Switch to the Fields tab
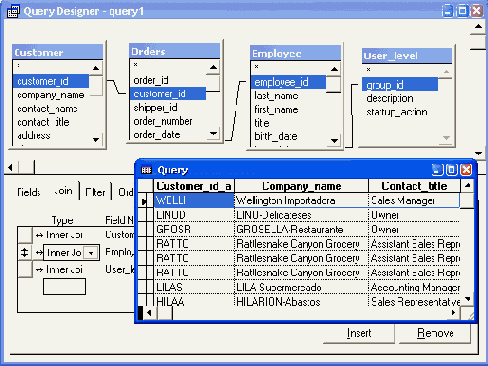This screenshot has height=366, width=488. point(29,192)
